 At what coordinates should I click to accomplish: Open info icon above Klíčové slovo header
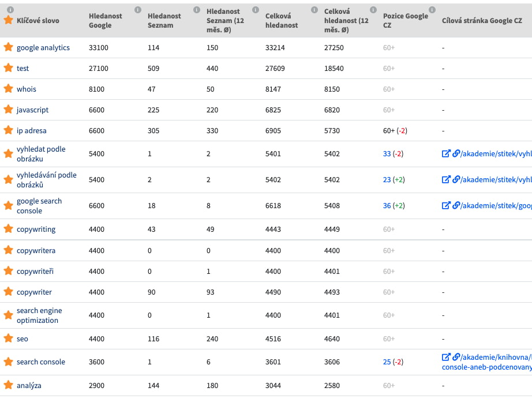pyautogui.click(x=10, y=10)
